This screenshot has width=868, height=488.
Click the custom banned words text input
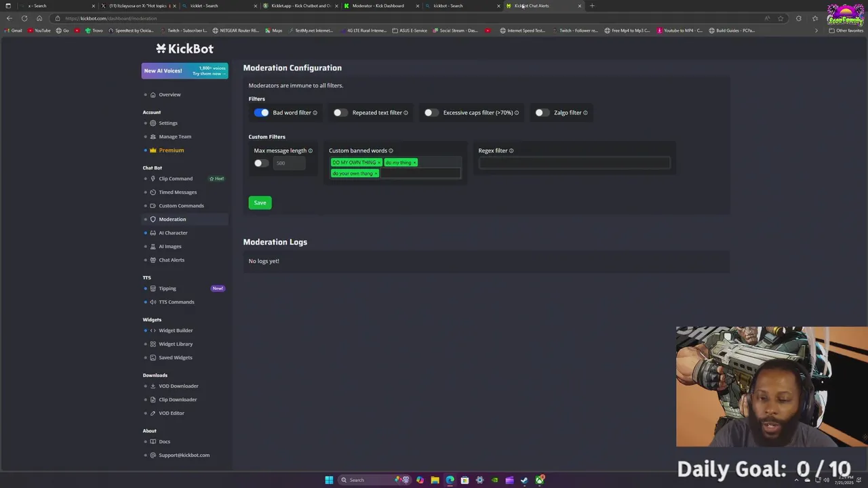(x=420, y=174)
